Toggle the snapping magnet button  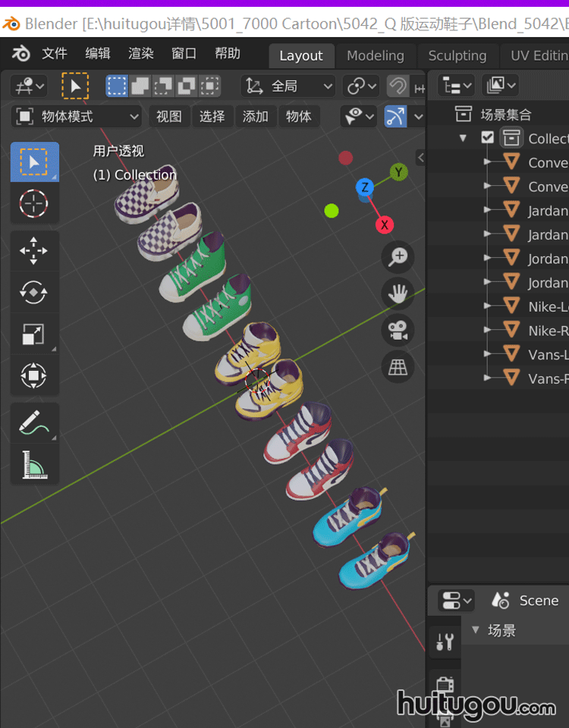[397, 86]
